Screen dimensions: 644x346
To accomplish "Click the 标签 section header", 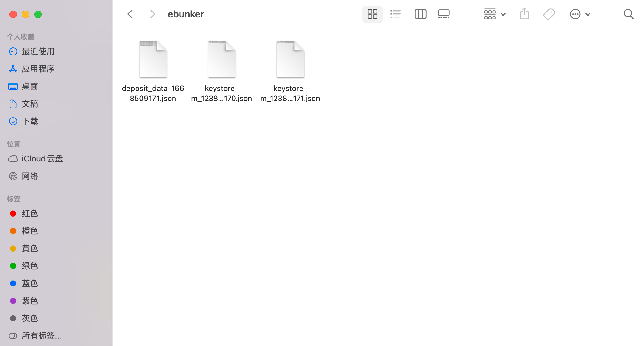I will coord(14,199).
